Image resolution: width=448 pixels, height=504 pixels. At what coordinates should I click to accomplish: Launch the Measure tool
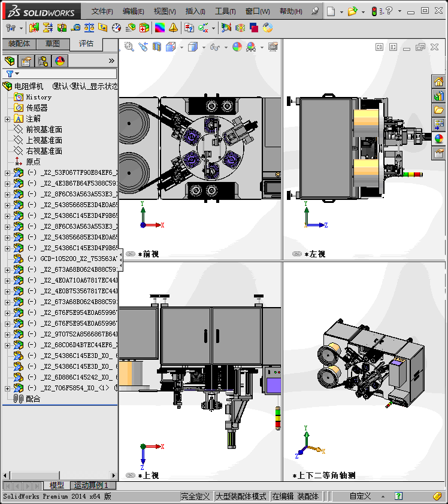75,28
